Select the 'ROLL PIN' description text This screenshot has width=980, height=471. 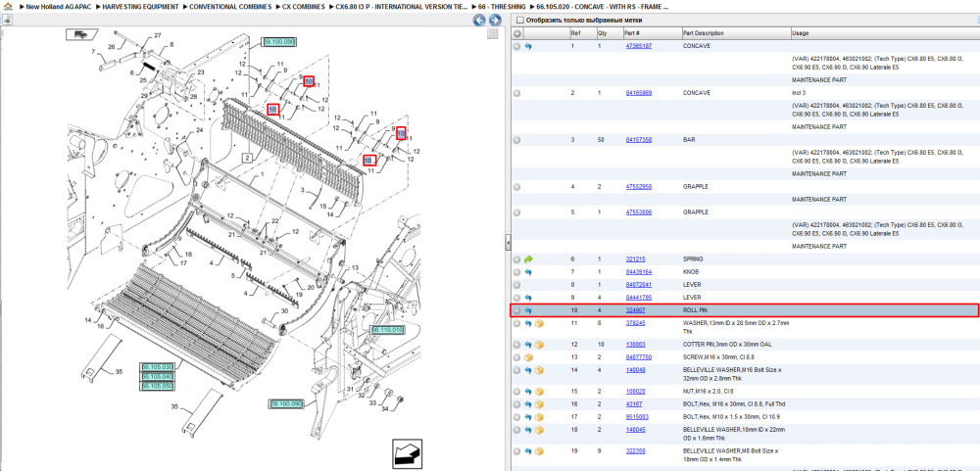click(696, 310)
